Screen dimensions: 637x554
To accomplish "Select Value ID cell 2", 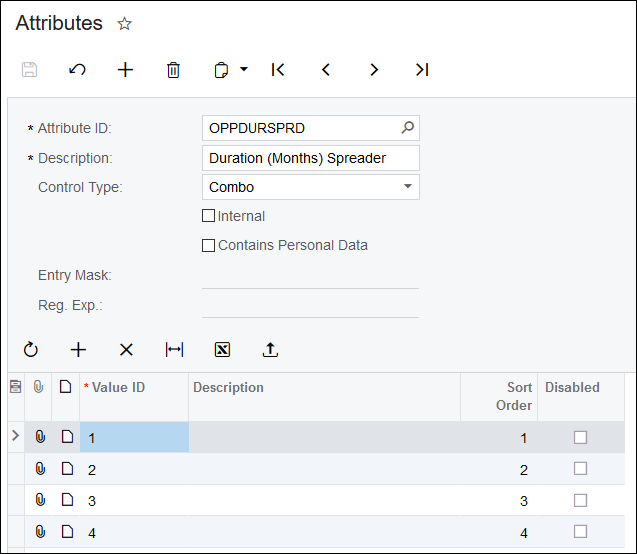I will (134, 469).
